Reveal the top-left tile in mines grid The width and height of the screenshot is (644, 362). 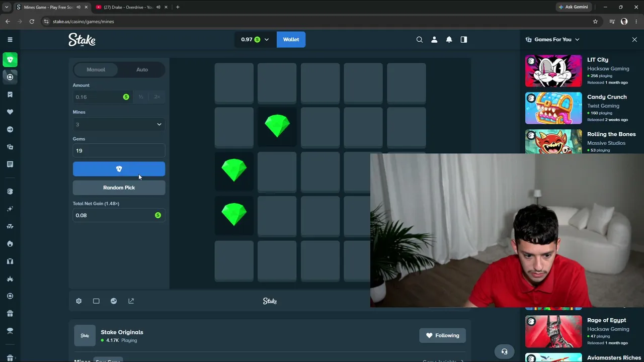[234, 83]
